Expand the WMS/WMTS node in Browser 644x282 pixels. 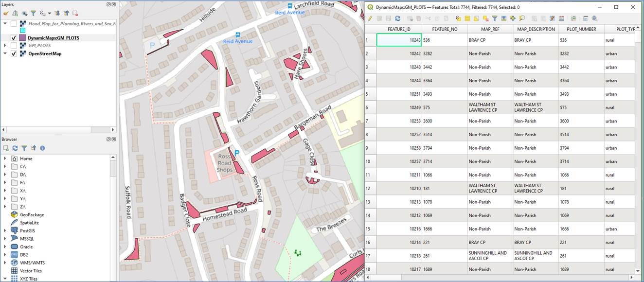[x=5, y=263]
